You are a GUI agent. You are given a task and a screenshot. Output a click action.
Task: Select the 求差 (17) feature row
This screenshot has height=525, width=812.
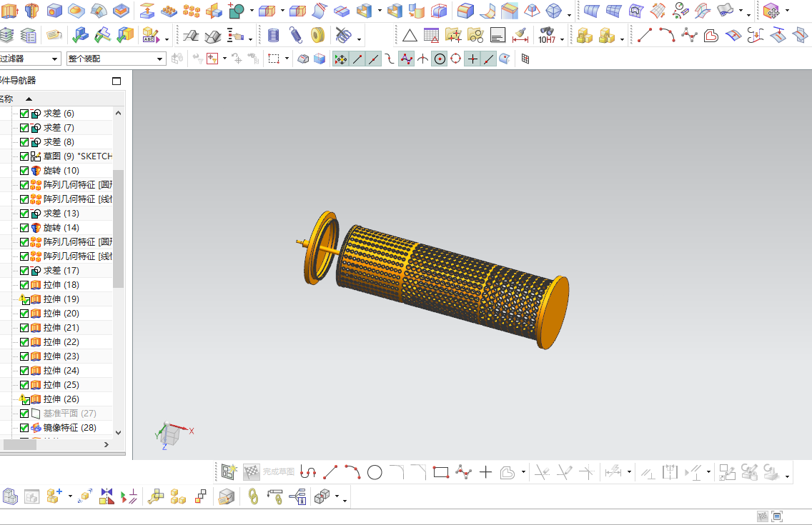pyautogui.click(x=61, y=271)
